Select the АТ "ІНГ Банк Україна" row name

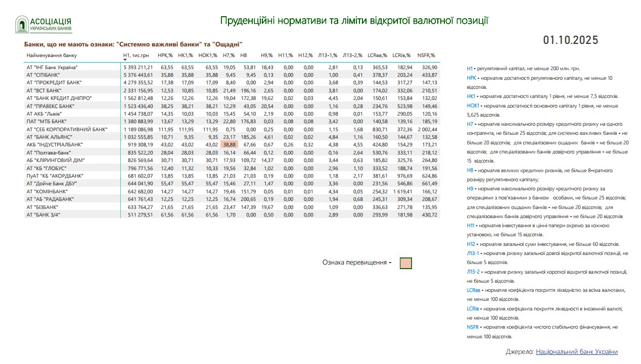click(52, 67)
